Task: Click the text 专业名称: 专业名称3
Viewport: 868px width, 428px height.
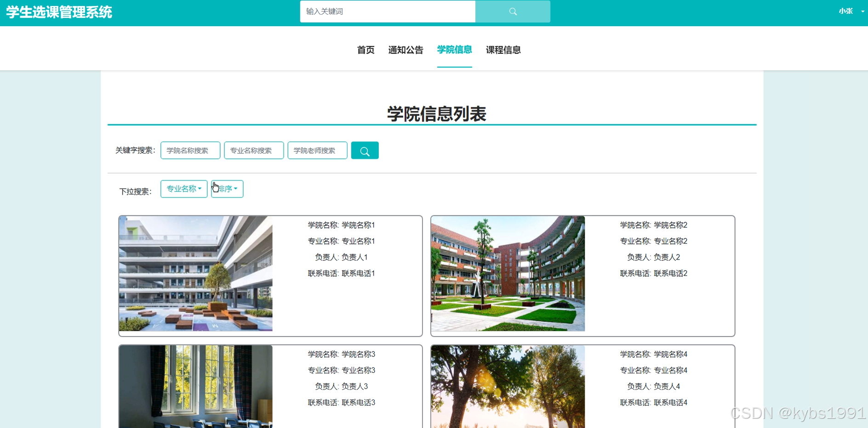Action: click(x=342, y=370)
